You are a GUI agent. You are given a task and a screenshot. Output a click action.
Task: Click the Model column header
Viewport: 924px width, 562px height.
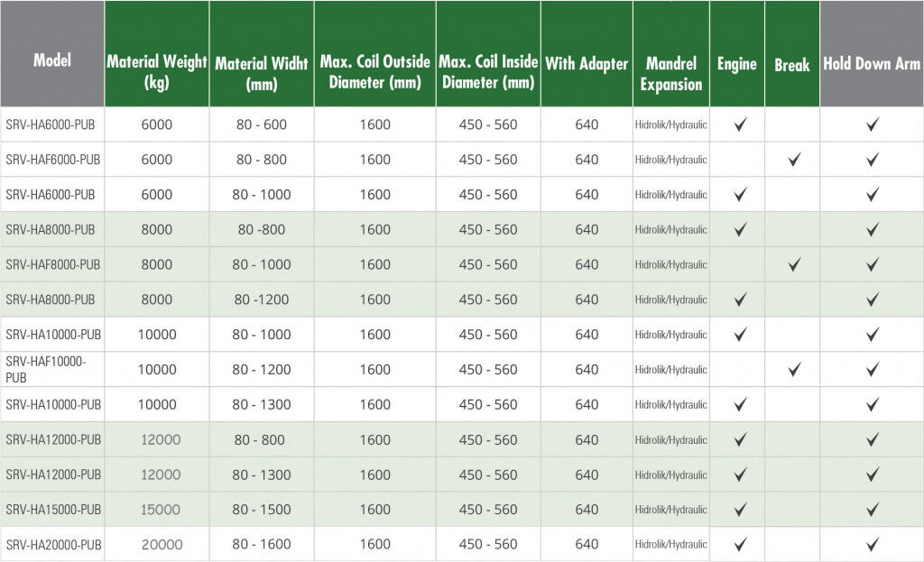pyautogui.click(x=52, y=60)
